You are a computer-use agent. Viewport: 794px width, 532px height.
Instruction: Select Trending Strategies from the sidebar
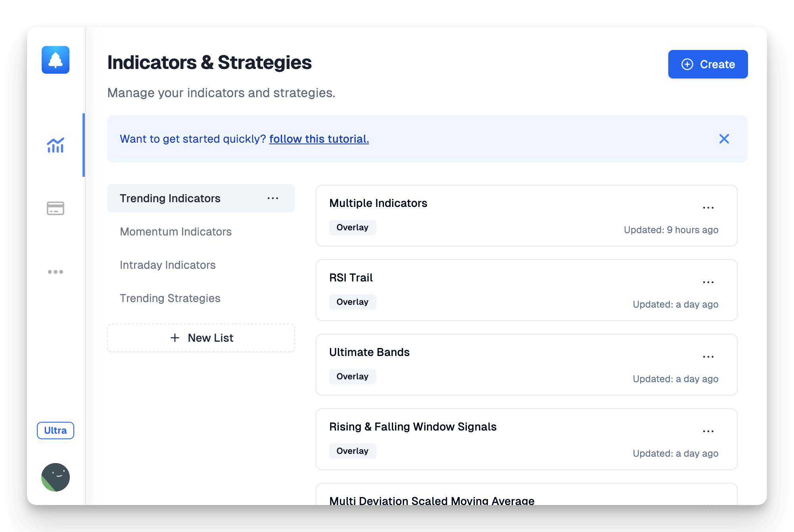point(170,298)
